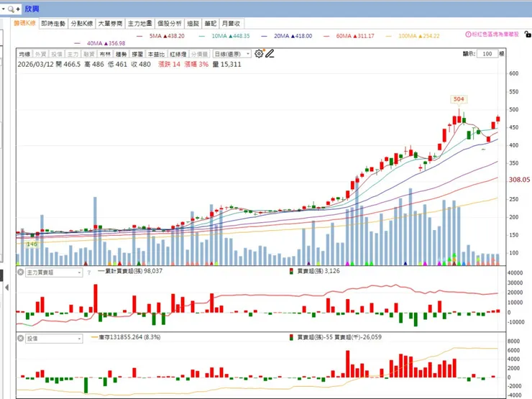Toggle 投信 overlay button in toolbar
The width and height of the screenshot is (532, 399).
[x=57, y=54]
